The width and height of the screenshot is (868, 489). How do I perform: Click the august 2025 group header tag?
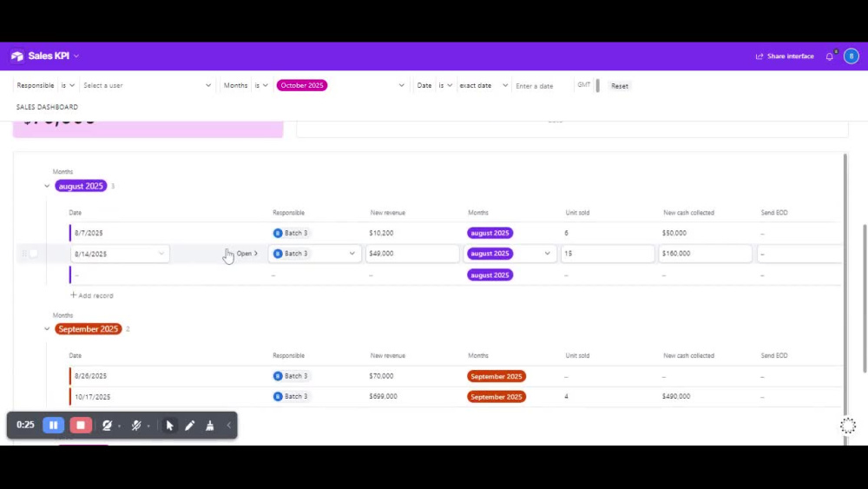click(x=81, y=186)
